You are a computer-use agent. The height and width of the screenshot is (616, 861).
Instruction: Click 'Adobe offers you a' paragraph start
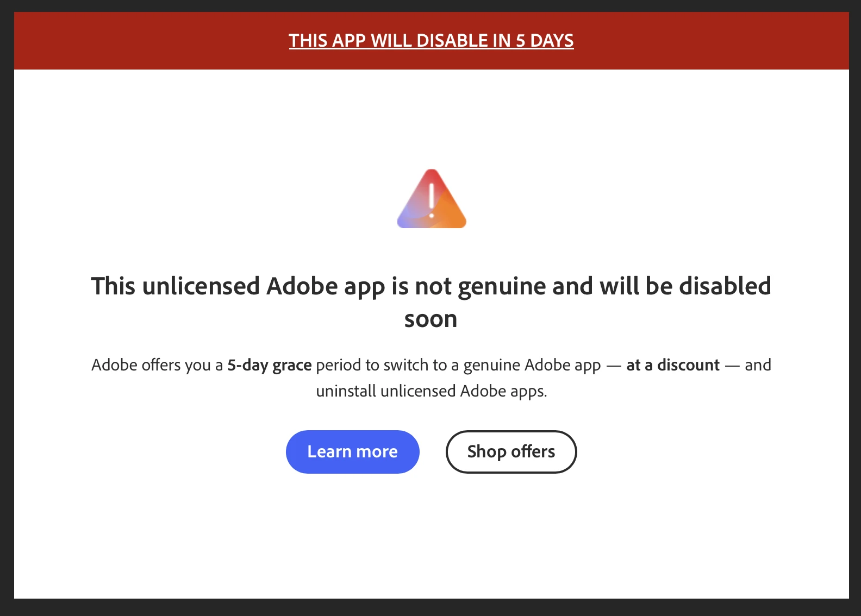pyautogui.click(x=157, y=365)
